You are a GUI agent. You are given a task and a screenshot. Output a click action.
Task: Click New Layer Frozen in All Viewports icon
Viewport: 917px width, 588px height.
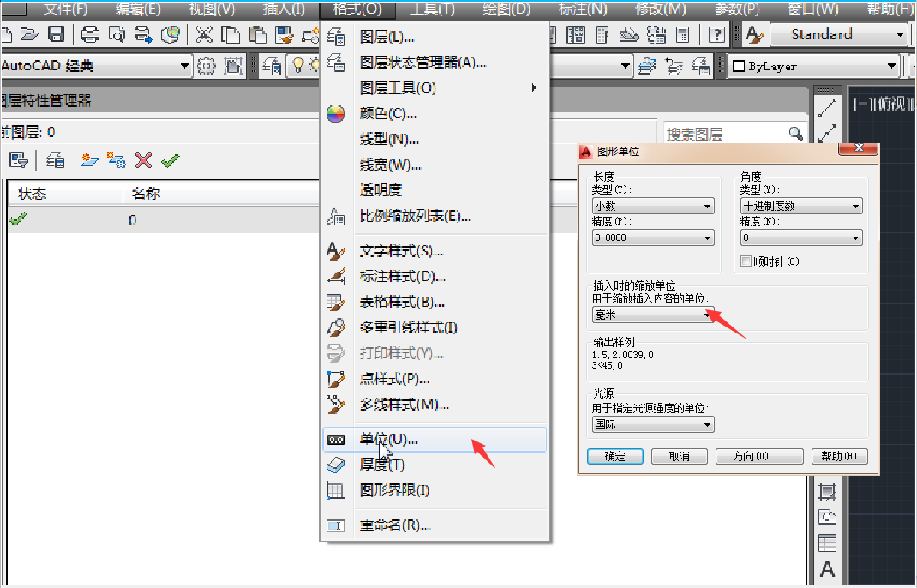pos(116,159)
